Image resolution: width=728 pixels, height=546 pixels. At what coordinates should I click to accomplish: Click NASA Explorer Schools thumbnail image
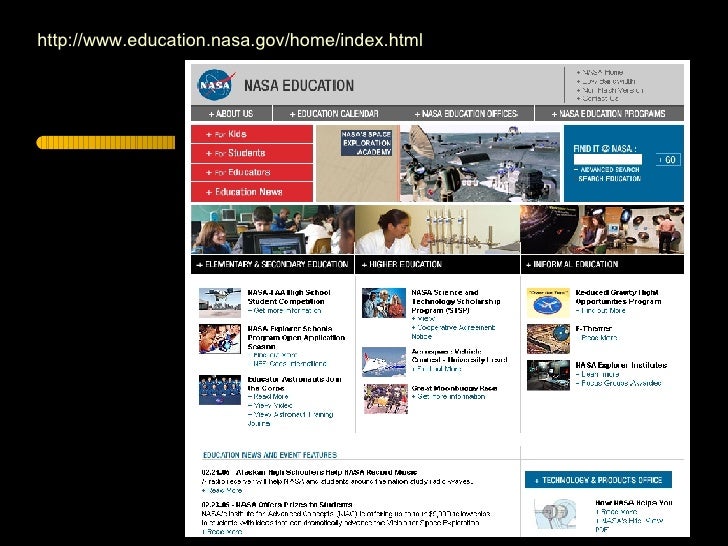point(220,339)
